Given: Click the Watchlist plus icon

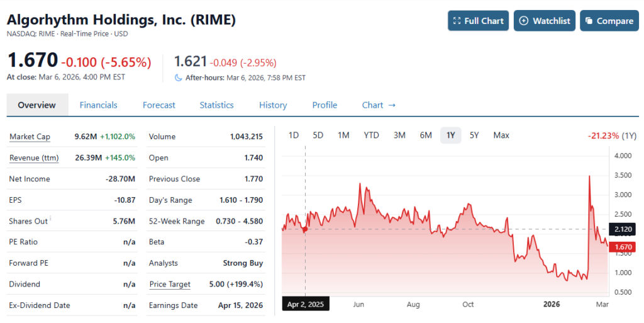Looking at the screenshot, I should coord(524,21).
